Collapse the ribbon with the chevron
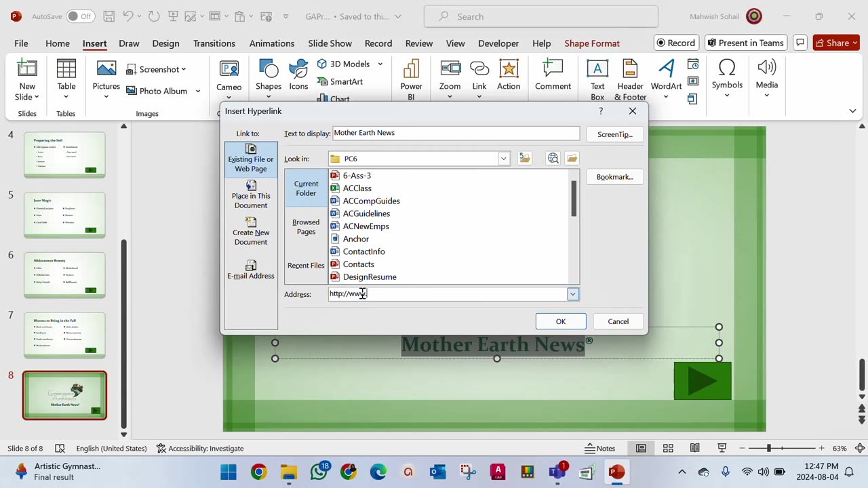Viewport: 868px width, 488px height. (x=853, y=110)
